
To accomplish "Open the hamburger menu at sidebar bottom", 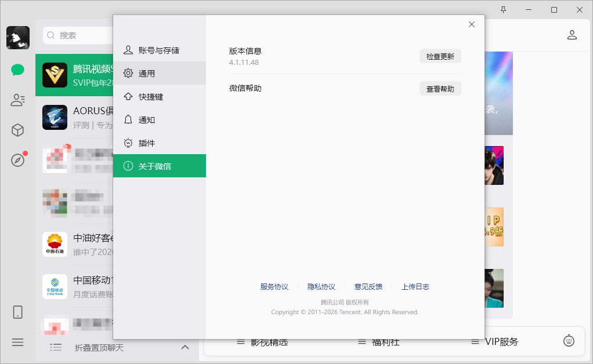I will (18, 342).
